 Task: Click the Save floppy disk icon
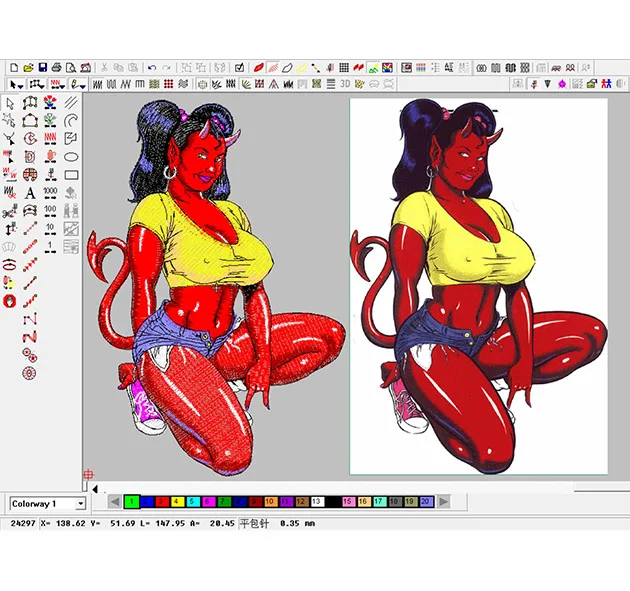pos(42,67)
